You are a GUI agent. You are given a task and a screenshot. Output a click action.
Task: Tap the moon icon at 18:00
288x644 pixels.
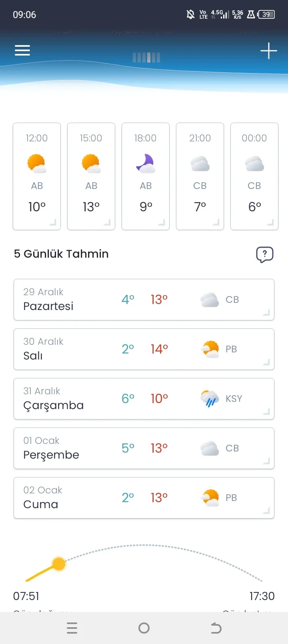tap(145, 163)
